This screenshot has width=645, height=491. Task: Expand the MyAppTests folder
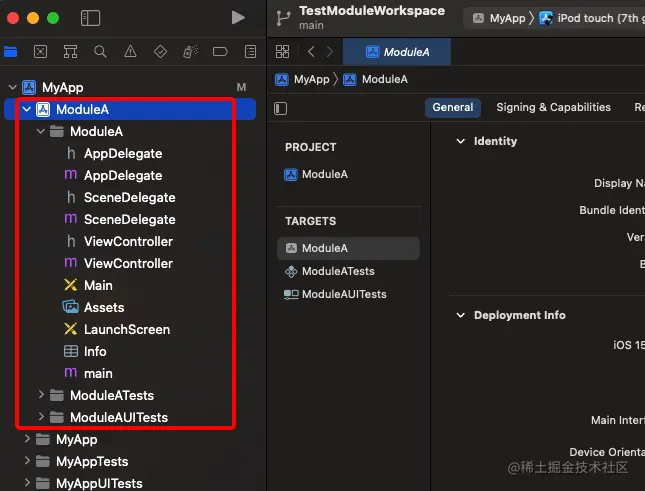(27, 461)
